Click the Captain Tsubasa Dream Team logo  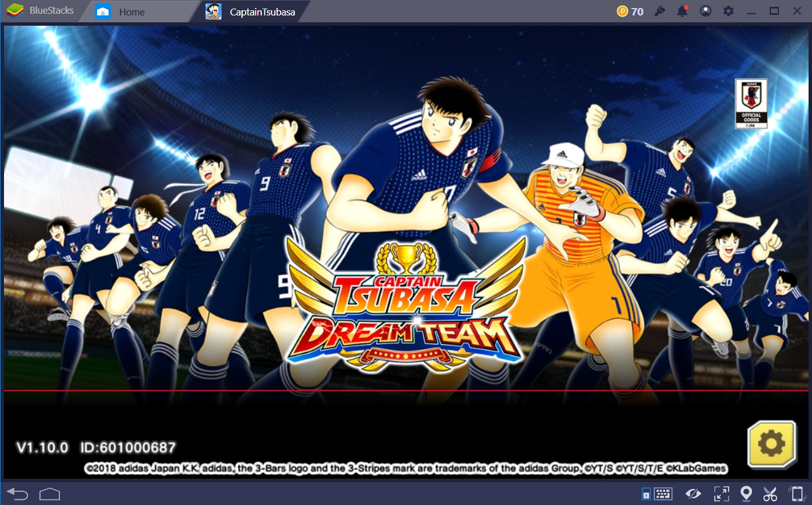pos(406,306)
